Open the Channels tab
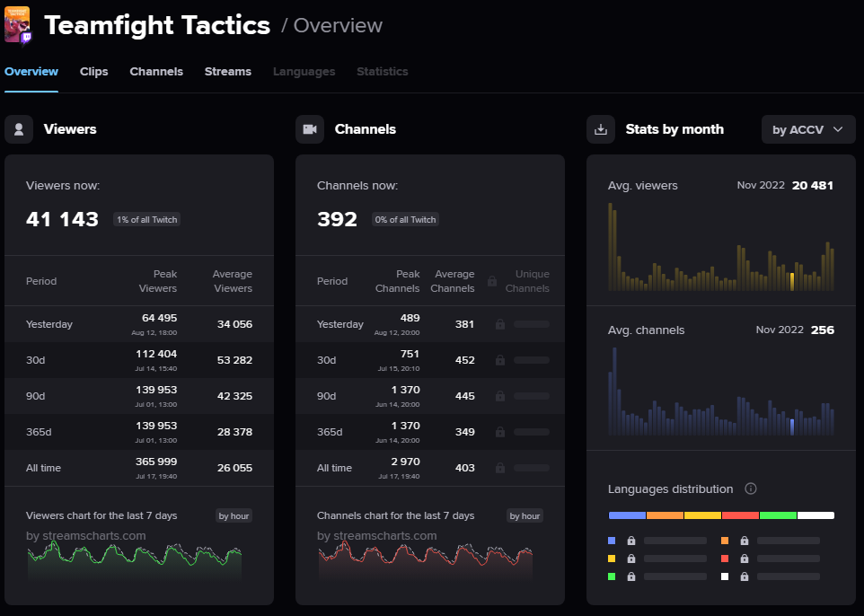This screenshot has height=616, width=864. click(156, 72)
